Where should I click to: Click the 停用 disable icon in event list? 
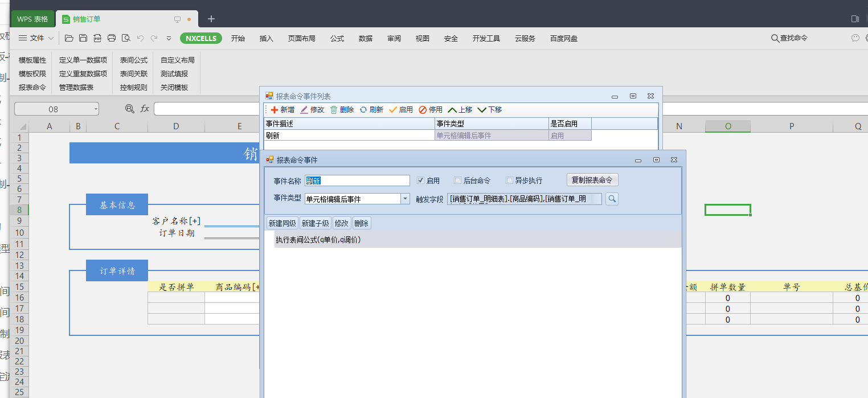tap(423, 110)
